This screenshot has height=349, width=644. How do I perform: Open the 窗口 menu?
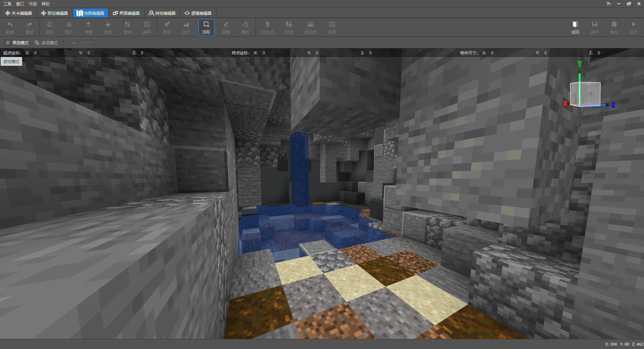pos(20,4)
